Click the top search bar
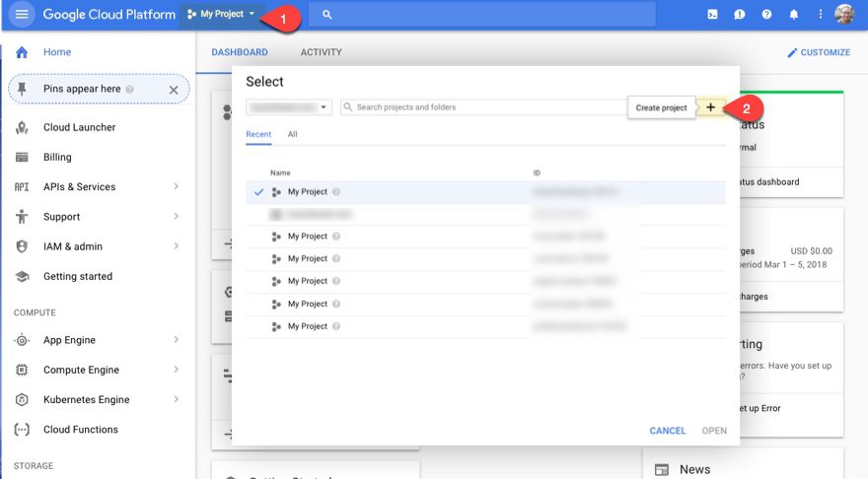The image size is (868, 479). pos(481,15)
